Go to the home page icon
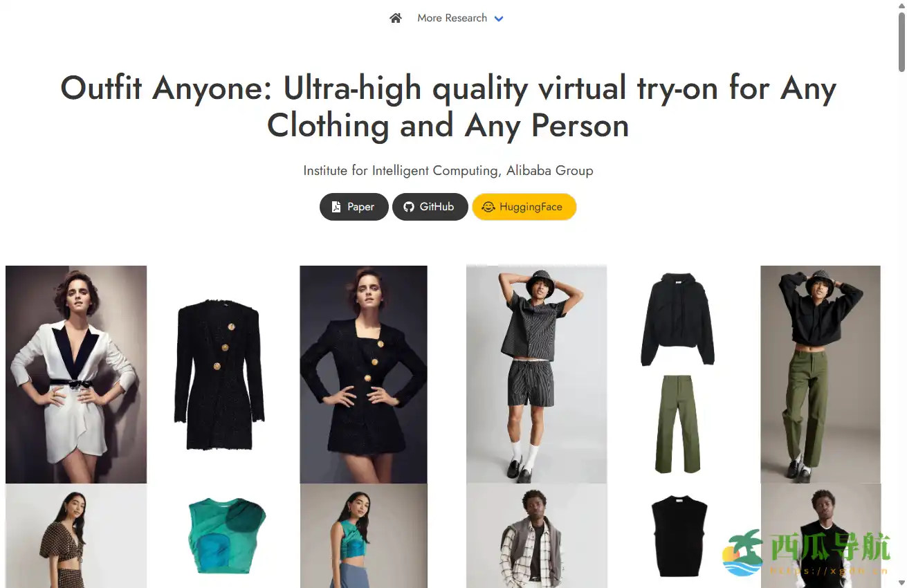Screen dimensions: 907x588 (396, 18)
